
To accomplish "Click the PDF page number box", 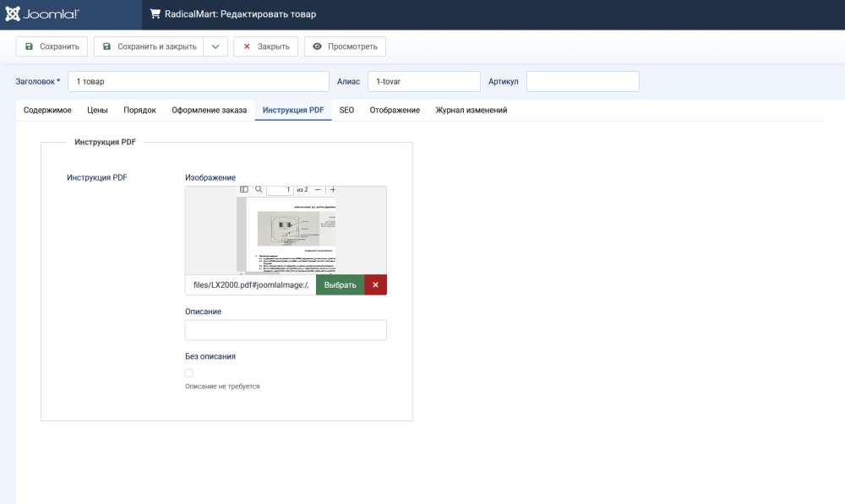I will pos(280,190).
